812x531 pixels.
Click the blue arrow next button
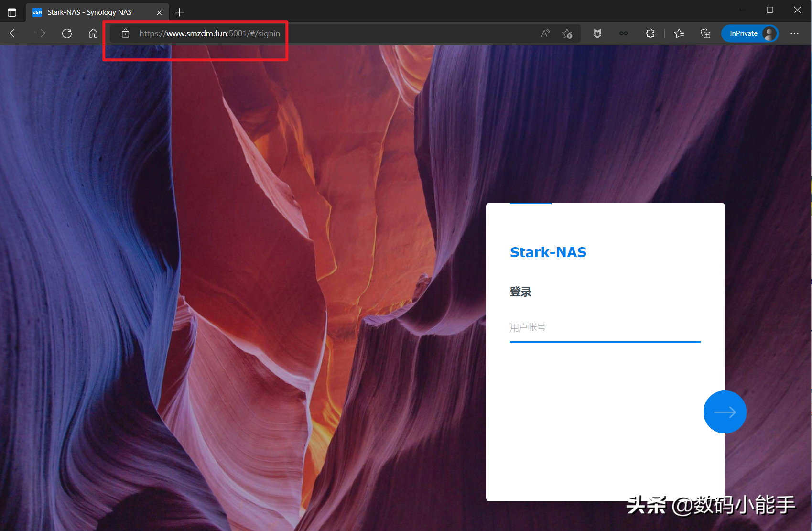[725, 412]
